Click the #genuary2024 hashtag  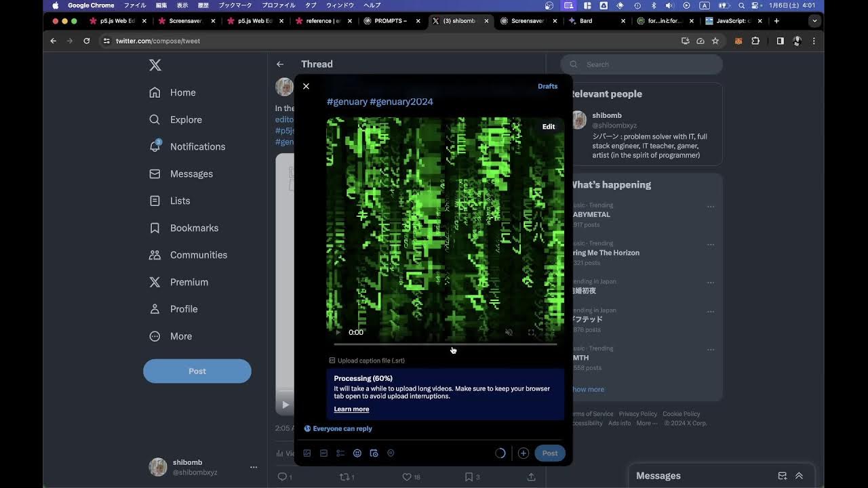coord(401,102)
